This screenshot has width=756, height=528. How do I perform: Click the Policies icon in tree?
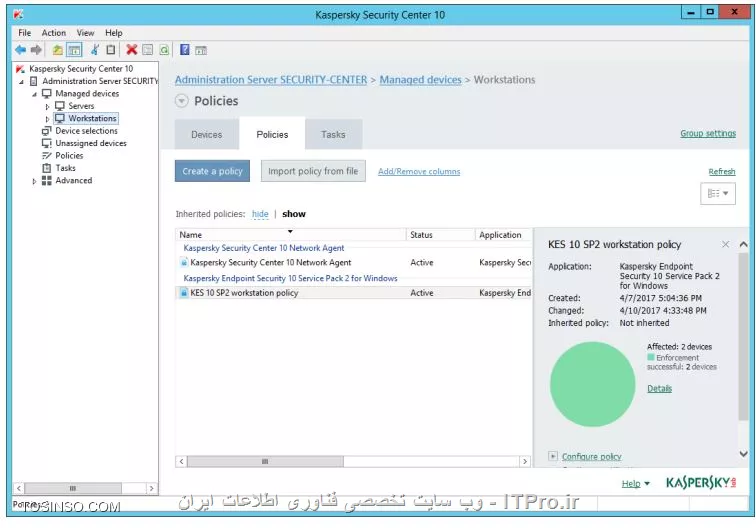click(x=46, y=155)
